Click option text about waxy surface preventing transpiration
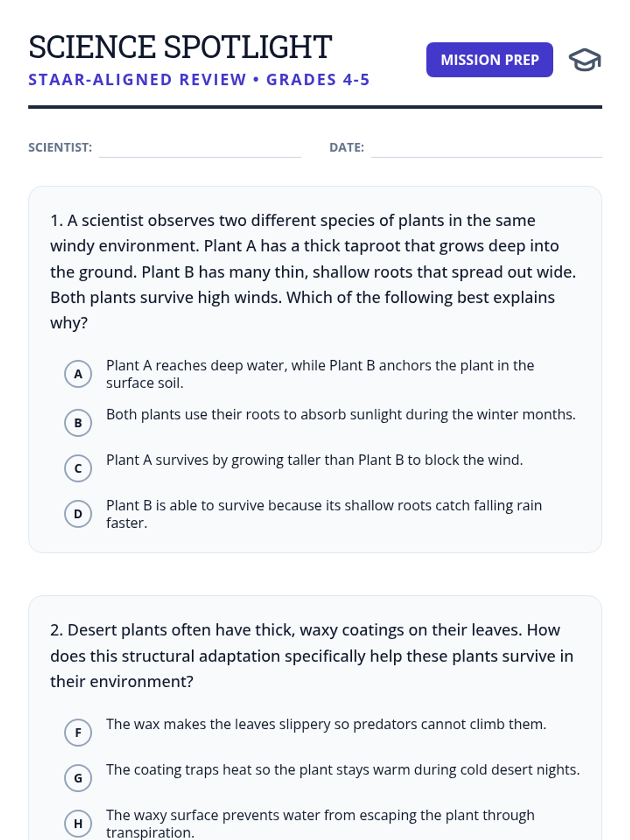Image resolution: width=630 pixels, height=840 pixels. (x=320, y=824)
